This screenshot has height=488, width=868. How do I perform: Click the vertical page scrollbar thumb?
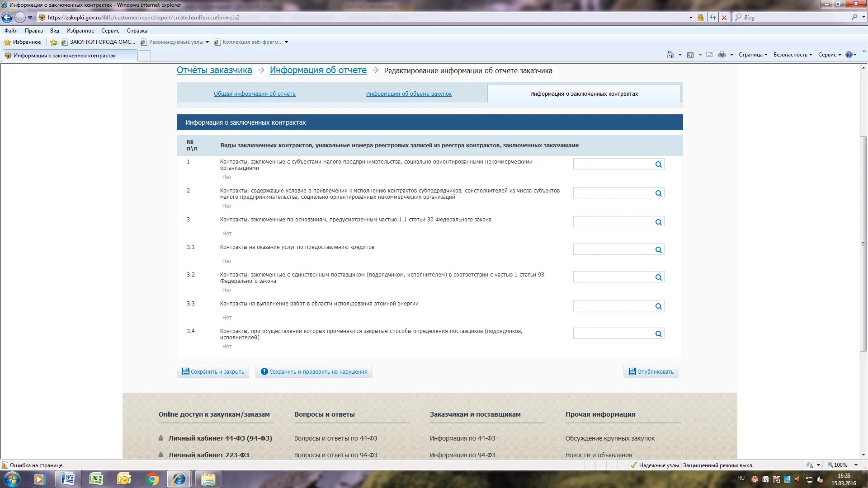pyautogui.click(x=863, y=244)
